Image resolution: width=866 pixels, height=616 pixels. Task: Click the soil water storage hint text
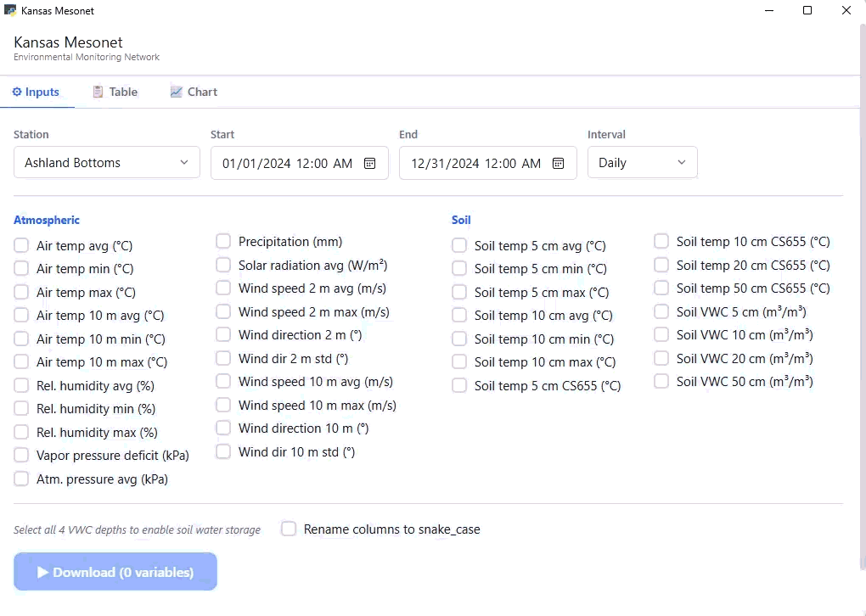pos(137,530)
